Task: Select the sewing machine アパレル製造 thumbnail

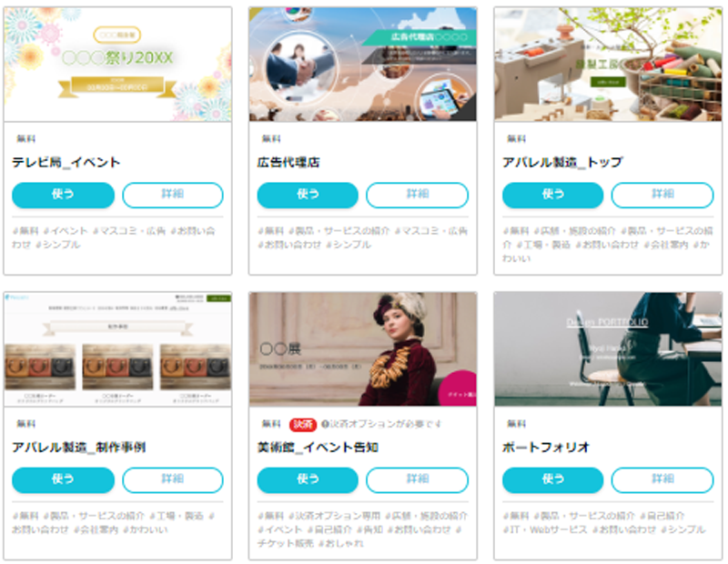Action: point(608,65)
